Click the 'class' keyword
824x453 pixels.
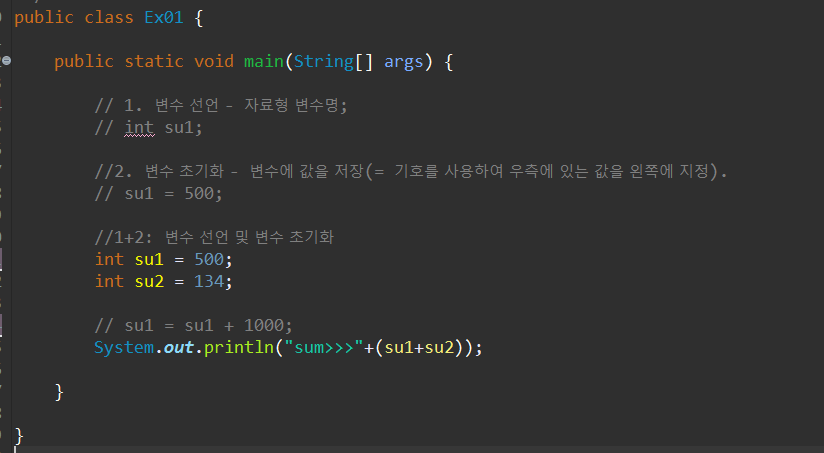[109, 17]
